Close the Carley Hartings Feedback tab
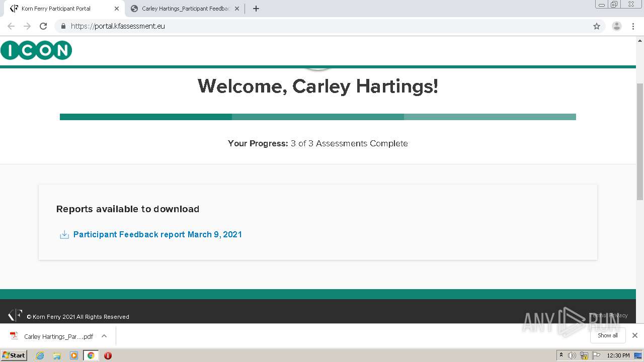 pos(237,9)
